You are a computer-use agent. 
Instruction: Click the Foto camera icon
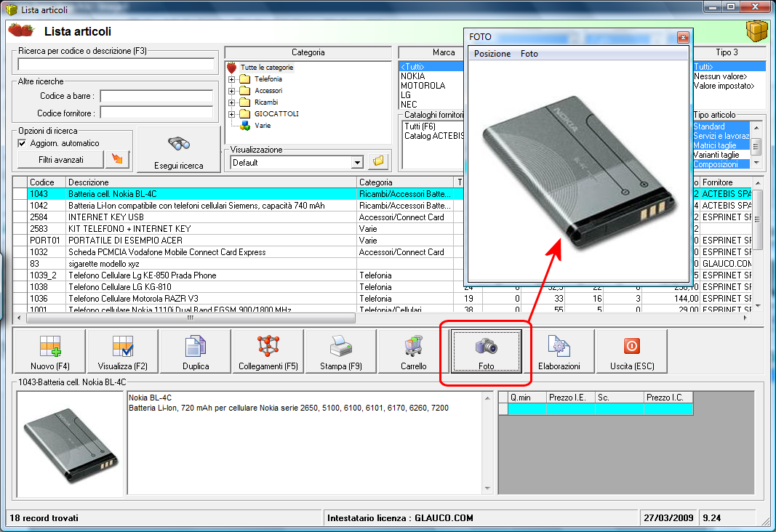point(486,346)
